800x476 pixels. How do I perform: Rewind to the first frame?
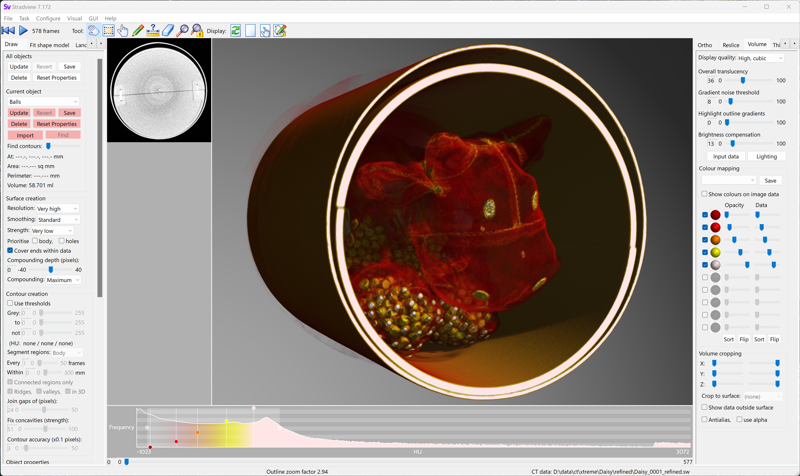click(8, 31)
